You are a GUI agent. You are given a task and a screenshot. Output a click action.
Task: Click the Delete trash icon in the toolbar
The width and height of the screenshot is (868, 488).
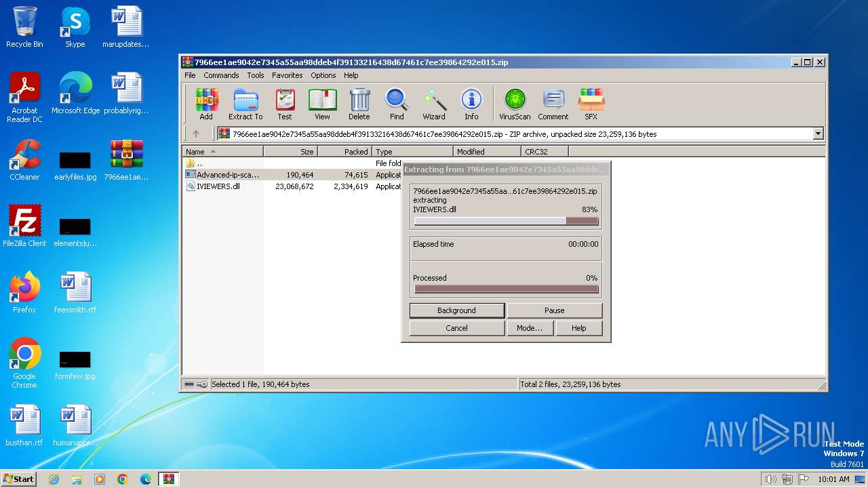point(359,104)
